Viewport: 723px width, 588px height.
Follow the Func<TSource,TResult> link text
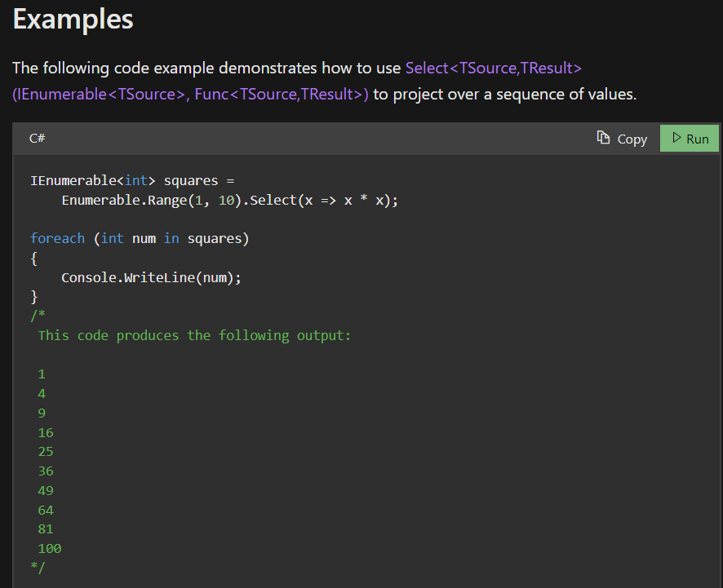(x=282, y=95)
